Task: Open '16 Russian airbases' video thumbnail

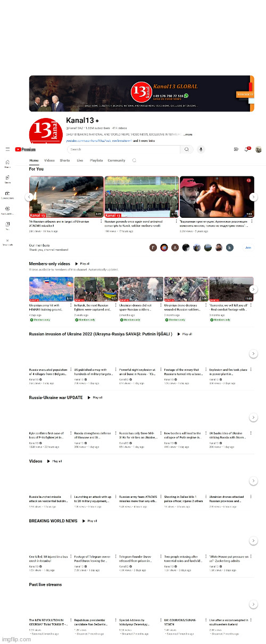Action: (x=66, y=197)
